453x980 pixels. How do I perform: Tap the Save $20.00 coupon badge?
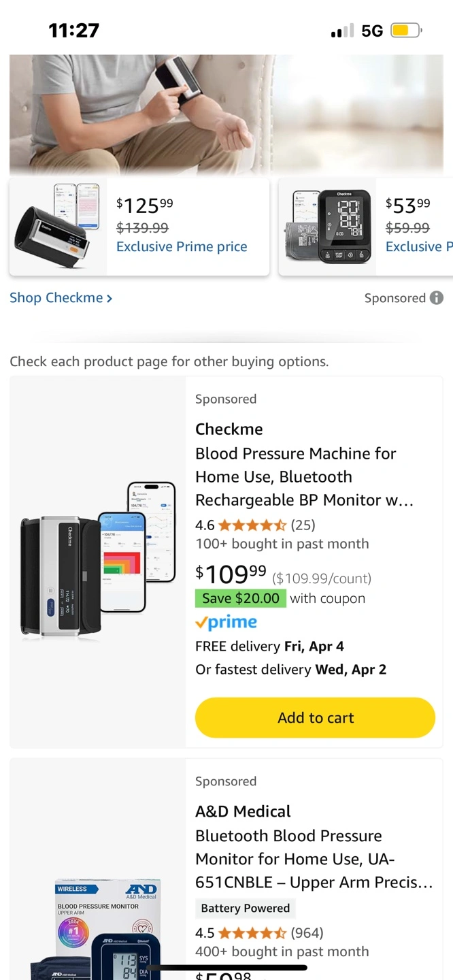coord(241,598)
